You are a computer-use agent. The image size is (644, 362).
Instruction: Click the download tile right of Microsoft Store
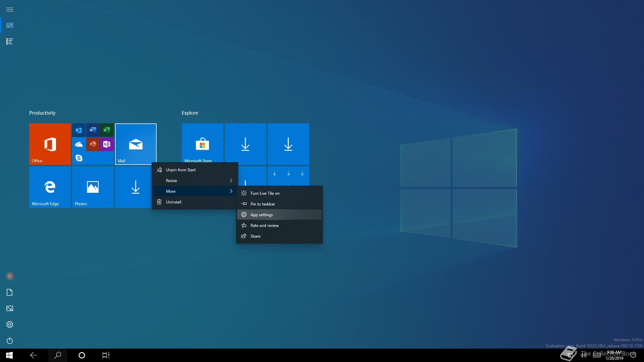246,144
